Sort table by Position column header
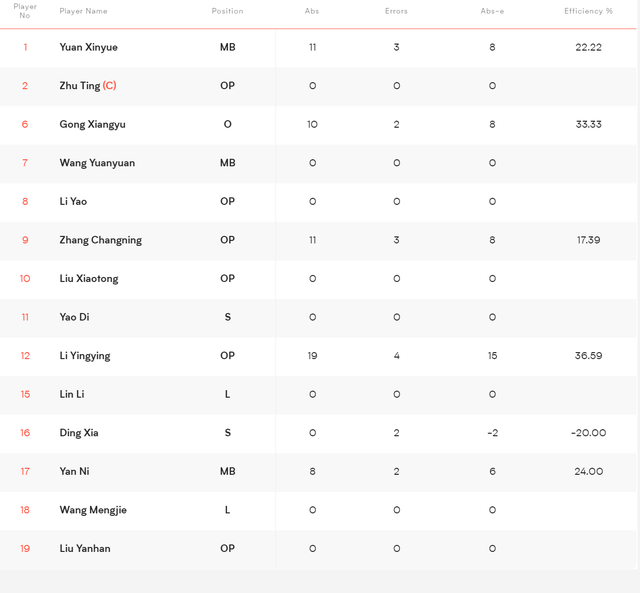 tap(227, 11)
